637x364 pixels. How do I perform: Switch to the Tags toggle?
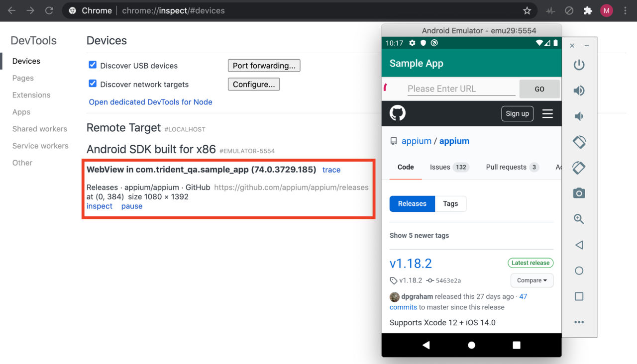(x=450, y=203)
